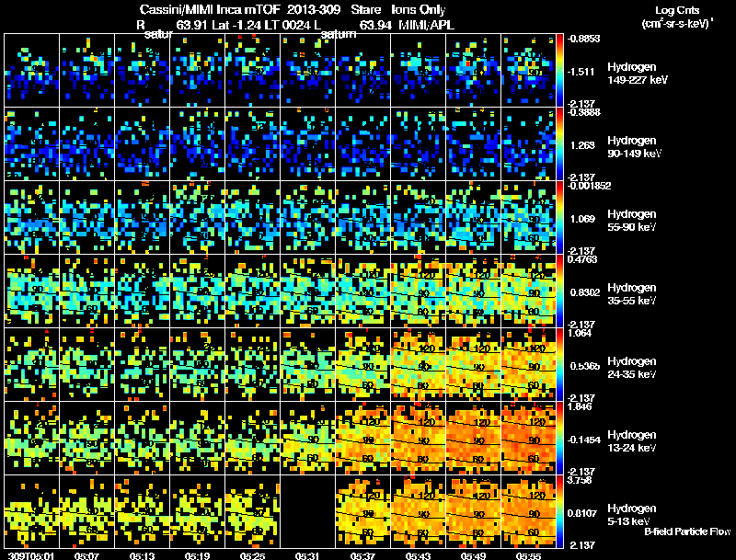Click the colorbar beside Hydrogen 55-90 keV row

pyautogui.click(x=560, y=218)
